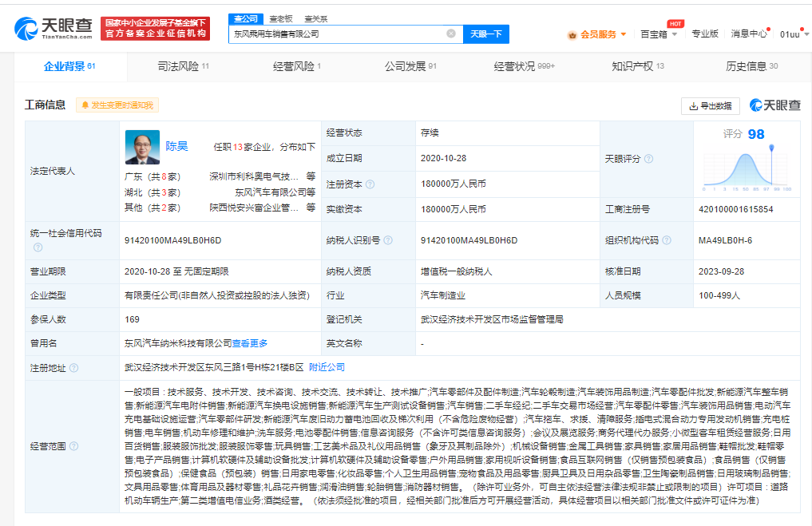This screenshot has width=812, height=526.
Task: Click the bell icon on 发生变更时通知我
Action: (85, 105)
